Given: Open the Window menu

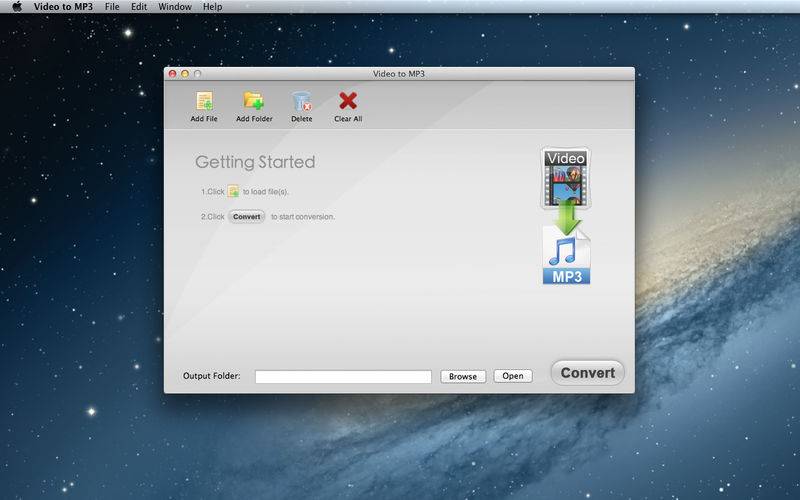Looking at the screenshot, I should pos(175,7).
